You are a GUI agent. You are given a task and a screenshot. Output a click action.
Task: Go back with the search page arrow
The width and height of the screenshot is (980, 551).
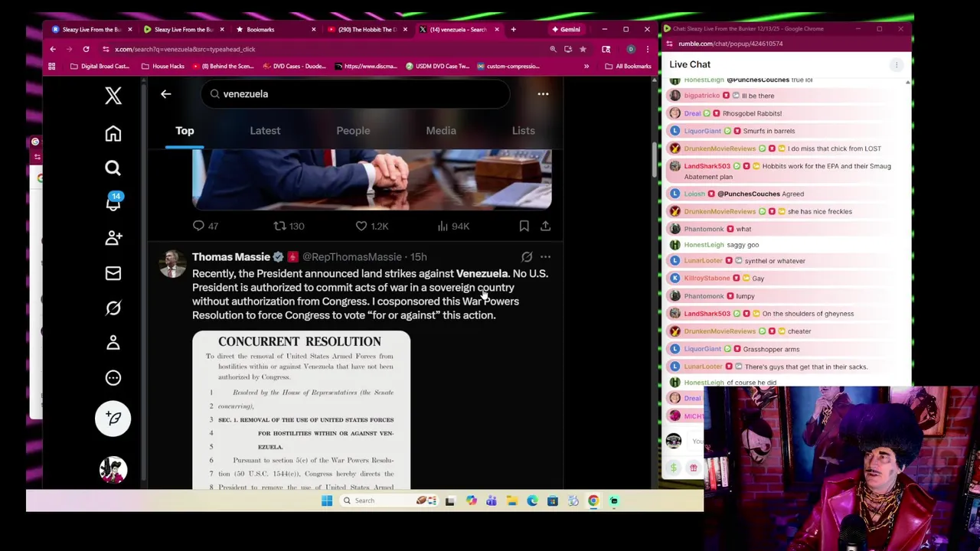166,93
